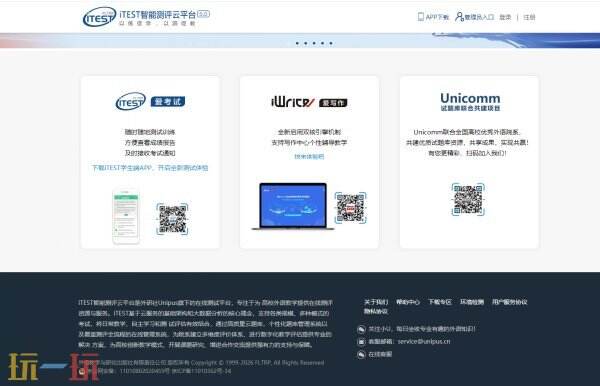Click the user icon for 管理员入口

click(459, 17)
